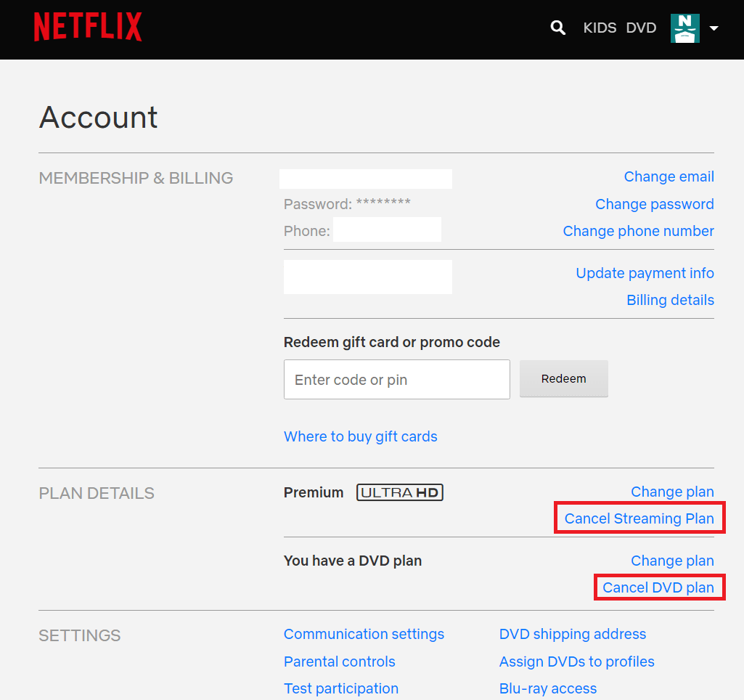Open Where to buy gift cards
Viewport: 744px width, 700px height.
pos(360,436)
